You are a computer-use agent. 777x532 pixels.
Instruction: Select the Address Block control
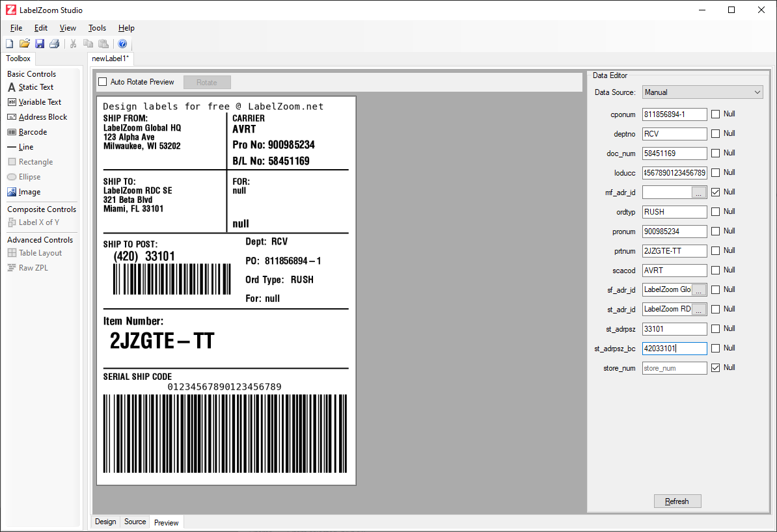point(37,117)
